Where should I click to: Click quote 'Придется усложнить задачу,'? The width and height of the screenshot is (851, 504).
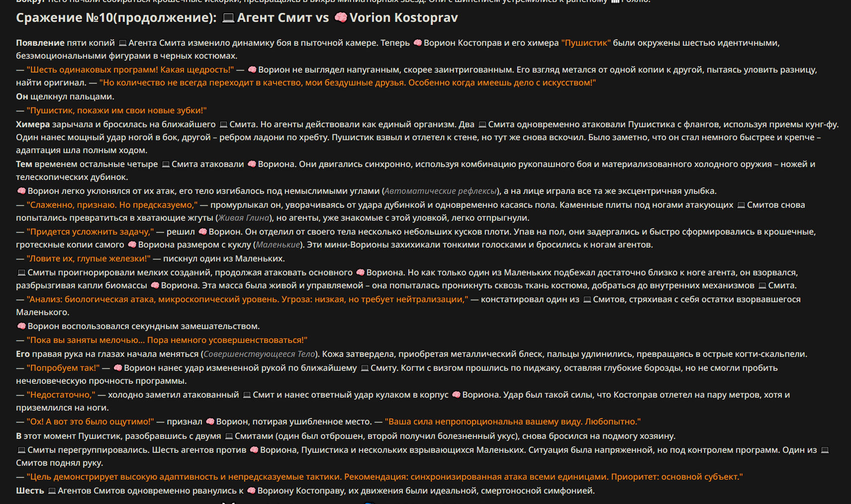coord(90,232)
